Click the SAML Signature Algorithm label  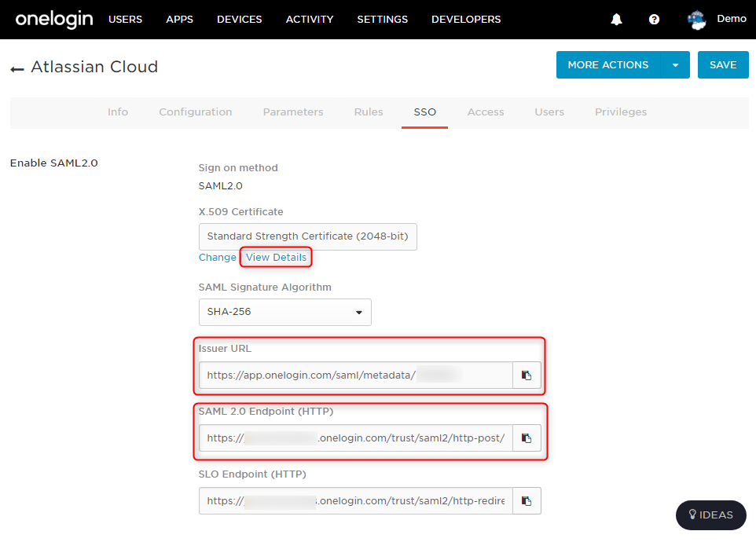click(x=265, y=287)
